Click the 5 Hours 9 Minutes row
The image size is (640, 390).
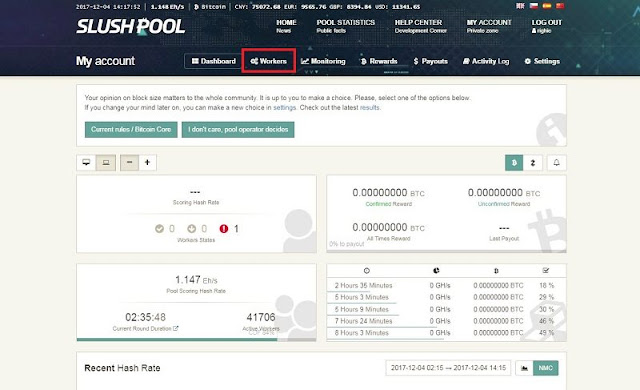(446, 309)
